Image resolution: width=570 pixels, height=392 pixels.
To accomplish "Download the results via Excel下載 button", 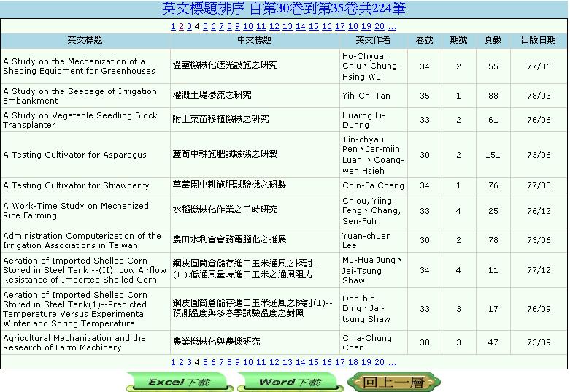I will click(x=180, y=383).
